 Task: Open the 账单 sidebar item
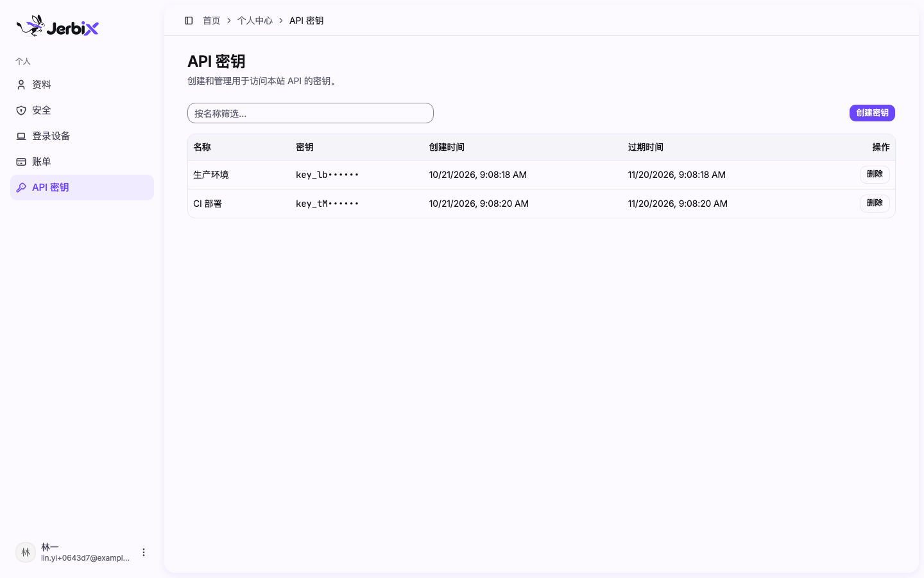pyautogui.click(x=82, y=162)
